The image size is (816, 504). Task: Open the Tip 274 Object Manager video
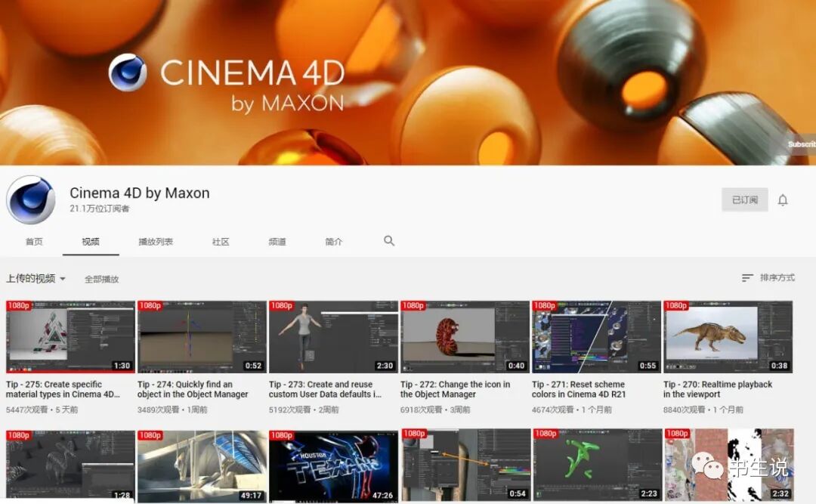tap(201, 335)
